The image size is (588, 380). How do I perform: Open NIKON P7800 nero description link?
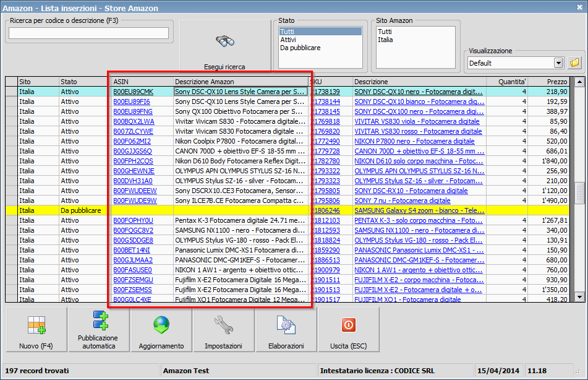click(414, 141)
